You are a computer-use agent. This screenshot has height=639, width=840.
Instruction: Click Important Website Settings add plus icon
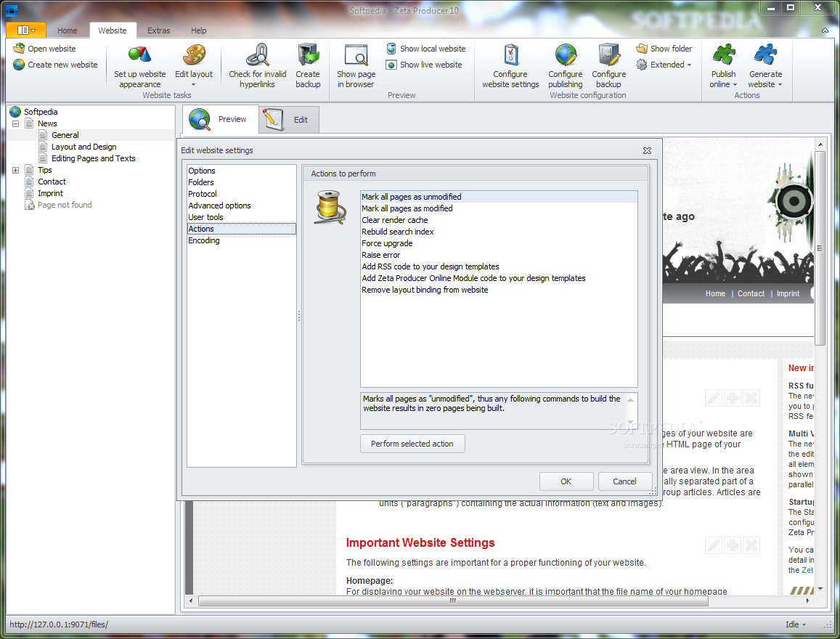point(733,545)
